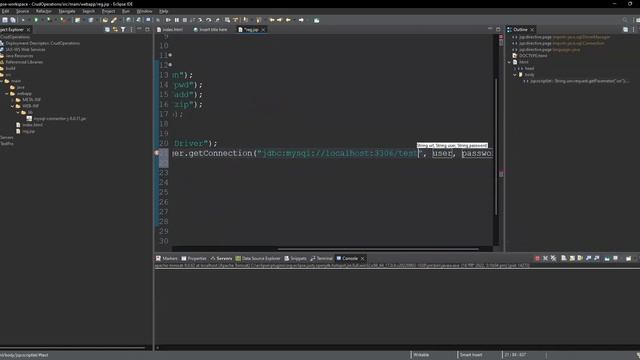Collapse the html node in Outline
This screenshot has width=640, height=360.
point(509,62)
